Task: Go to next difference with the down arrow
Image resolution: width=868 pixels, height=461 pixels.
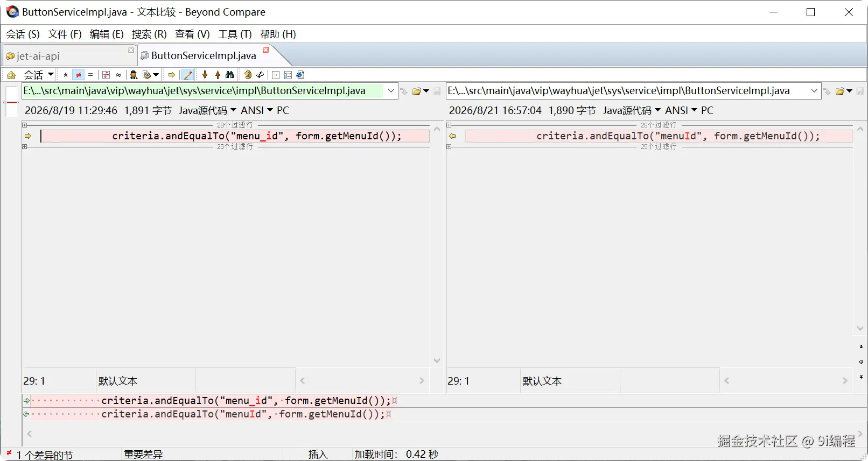Action: [x=205, y=75]
